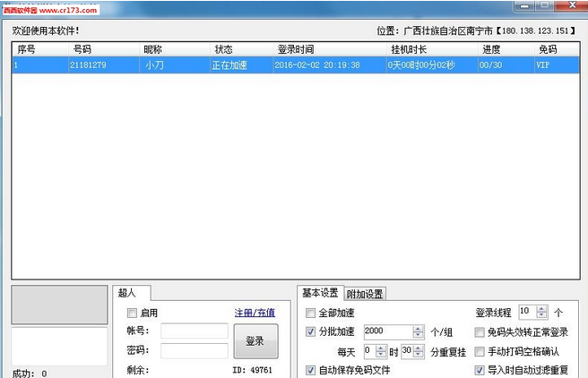This screenshot has width=588, height=378.
Task: Enable the 启用 checkbox in 超人 panel
Action: tap(133, 313)
